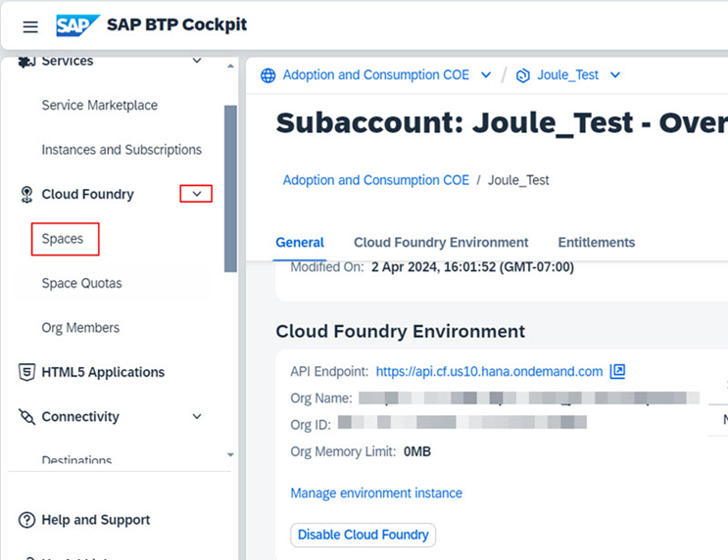Image resolution: width=728 pixels, height=560 pixels.
Task: Collapse the Cloud Foundry section chevron
Action: tap(196, 194)
